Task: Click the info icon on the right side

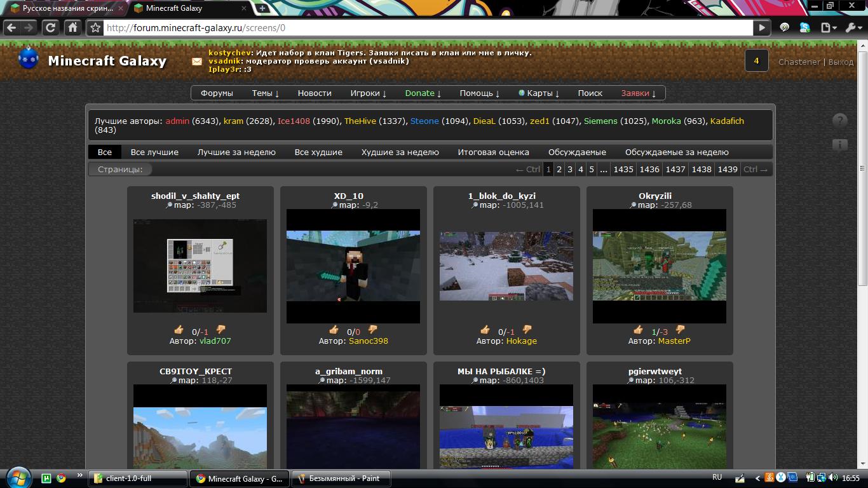Action: pyautogui.click(x=839, y=145)
